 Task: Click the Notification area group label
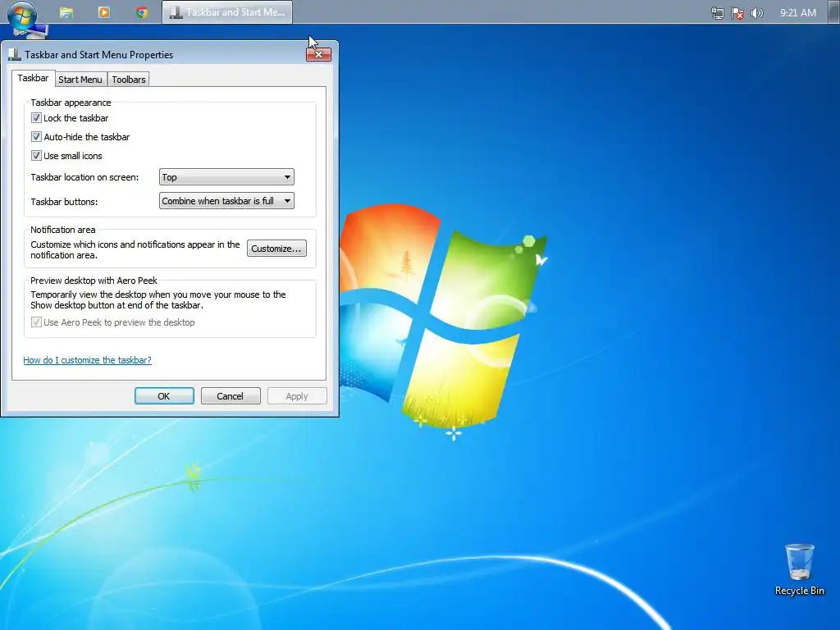[62, 230]
